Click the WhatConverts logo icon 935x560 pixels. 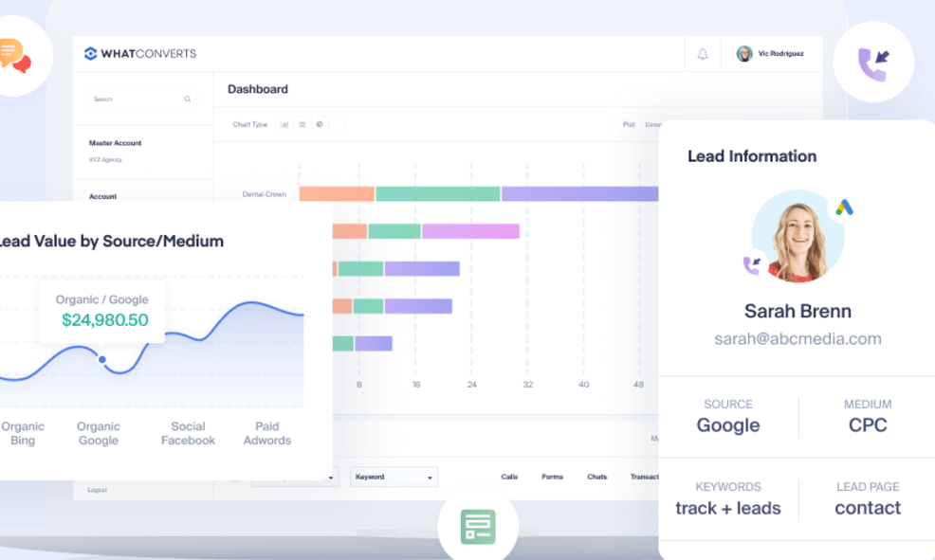[x=91, y=54]
